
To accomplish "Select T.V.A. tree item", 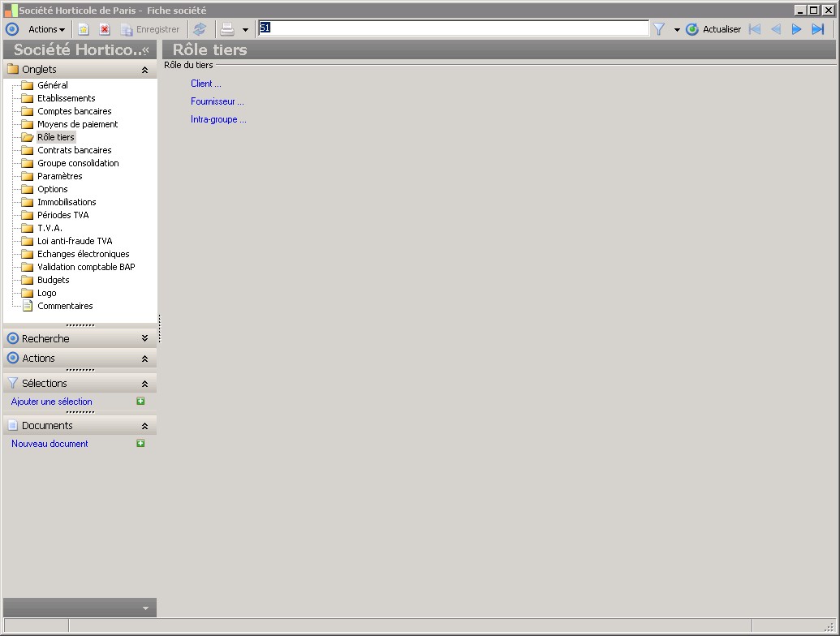I will (50, 228).
